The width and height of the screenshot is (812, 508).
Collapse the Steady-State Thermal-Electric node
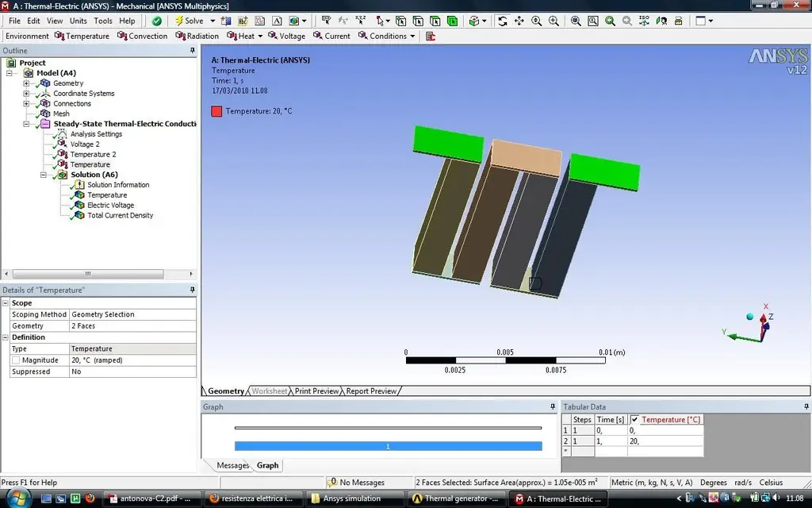pos(26,124)
